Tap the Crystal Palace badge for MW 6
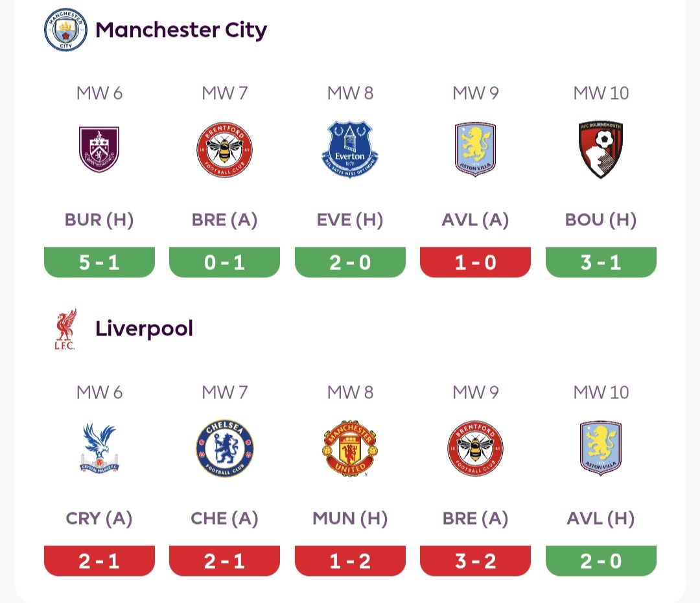Image resolution: width=700 pixels, height=603 pixels. (x=99, y=448)
